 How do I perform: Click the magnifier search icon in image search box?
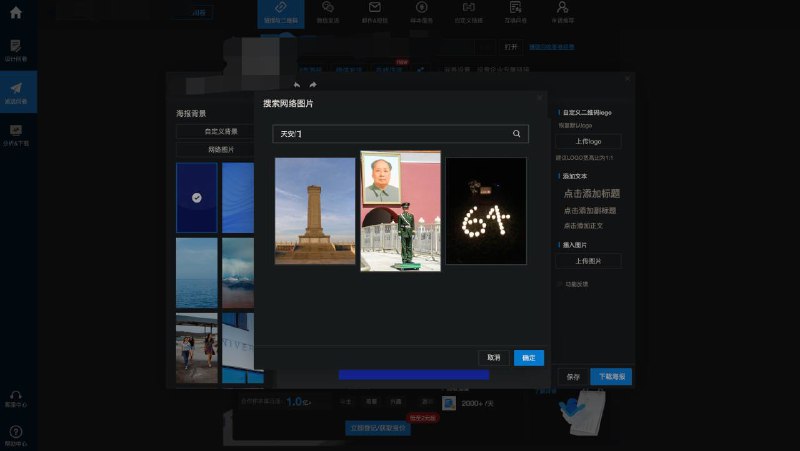click(x=516, y=134)
